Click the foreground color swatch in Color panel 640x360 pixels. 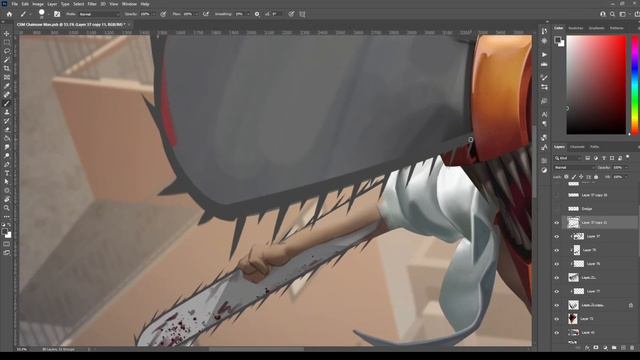tap(558, 40)
